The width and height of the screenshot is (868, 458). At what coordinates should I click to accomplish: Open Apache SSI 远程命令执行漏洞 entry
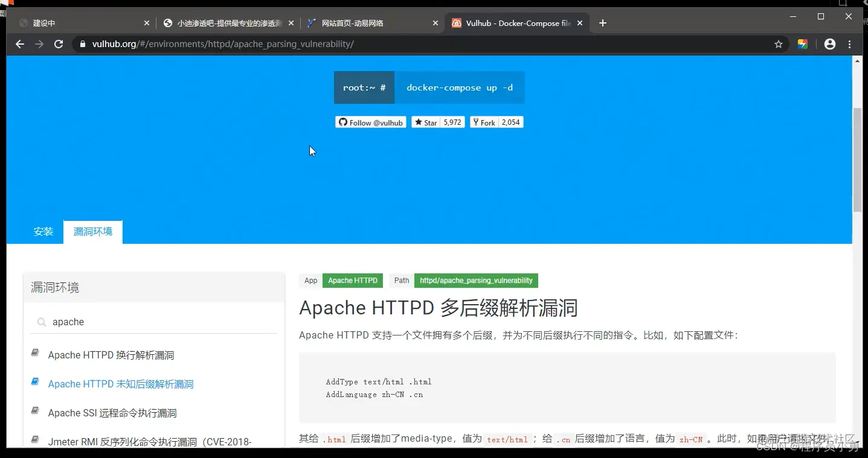point(112,413)
